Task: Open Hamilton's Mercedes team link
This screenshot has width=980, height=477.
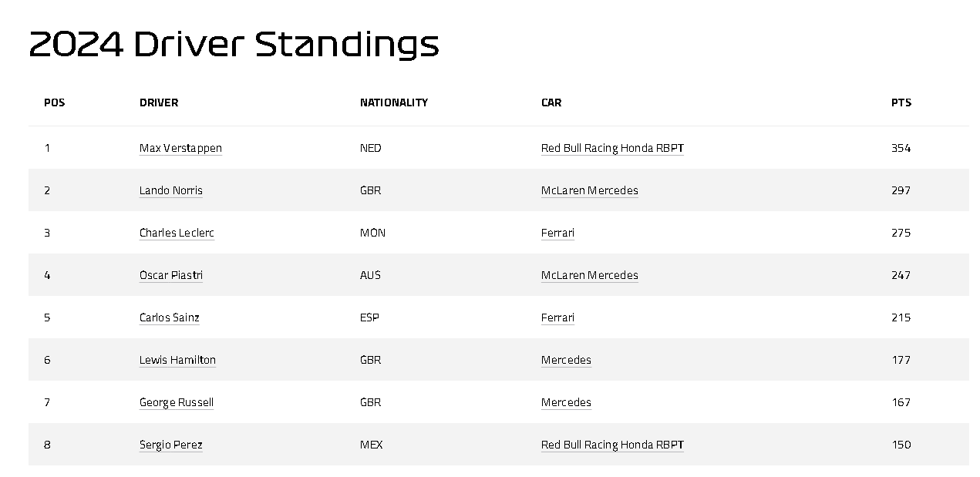Action: pyautogui.click(x=566, y=360)
